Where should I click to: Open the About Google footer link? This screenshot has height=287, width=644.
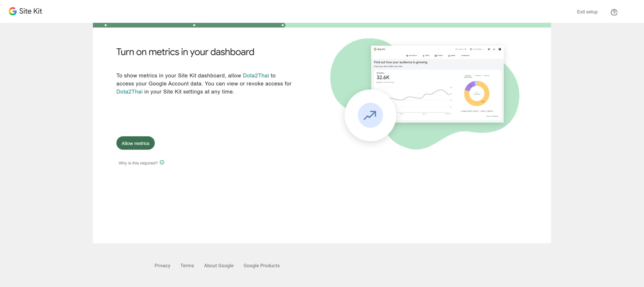(x=219, y=266)
